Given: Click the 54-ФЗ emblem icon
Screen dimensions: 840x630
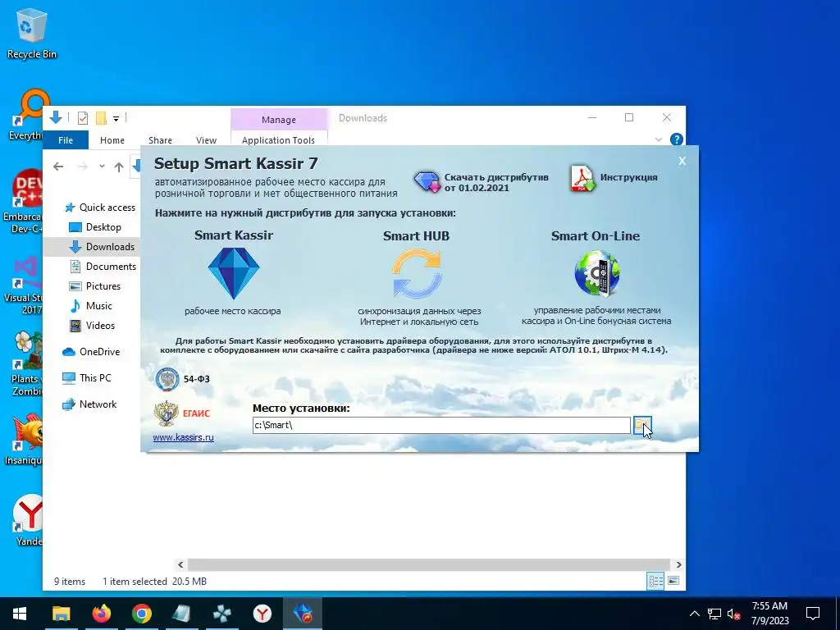Looking at the screenshot, I should tap(167, 379).
